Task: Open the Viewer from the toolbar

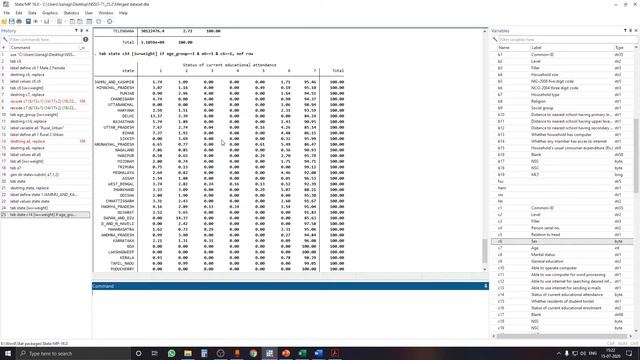Action: 36,21
